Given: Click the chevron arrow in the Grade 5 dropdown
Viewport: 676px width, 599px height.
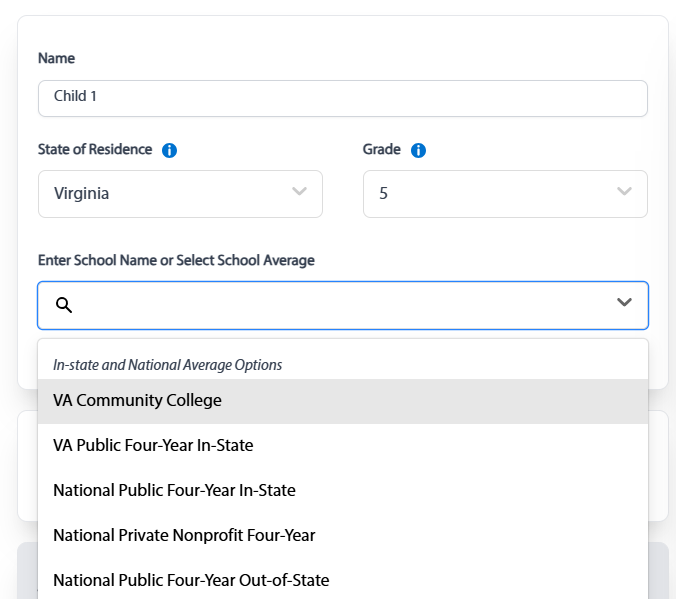Looking at the screenshot, I should (x=624, y=192).
